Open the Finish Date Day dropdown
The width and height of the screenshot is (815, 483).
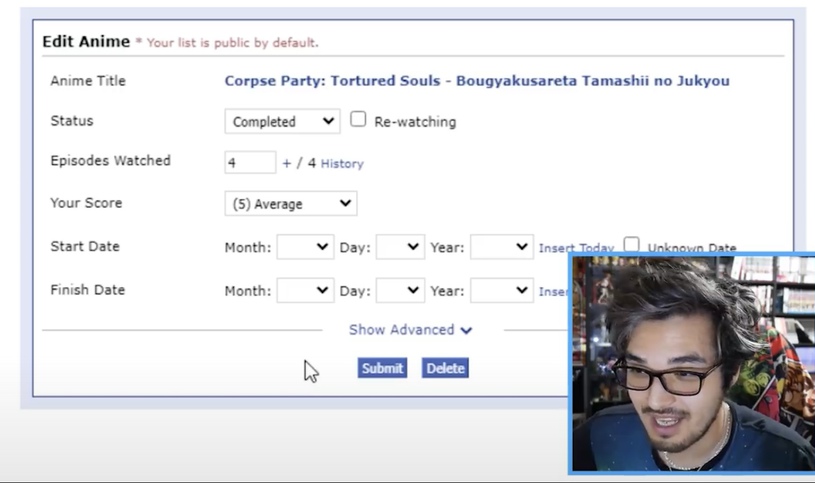400,290
